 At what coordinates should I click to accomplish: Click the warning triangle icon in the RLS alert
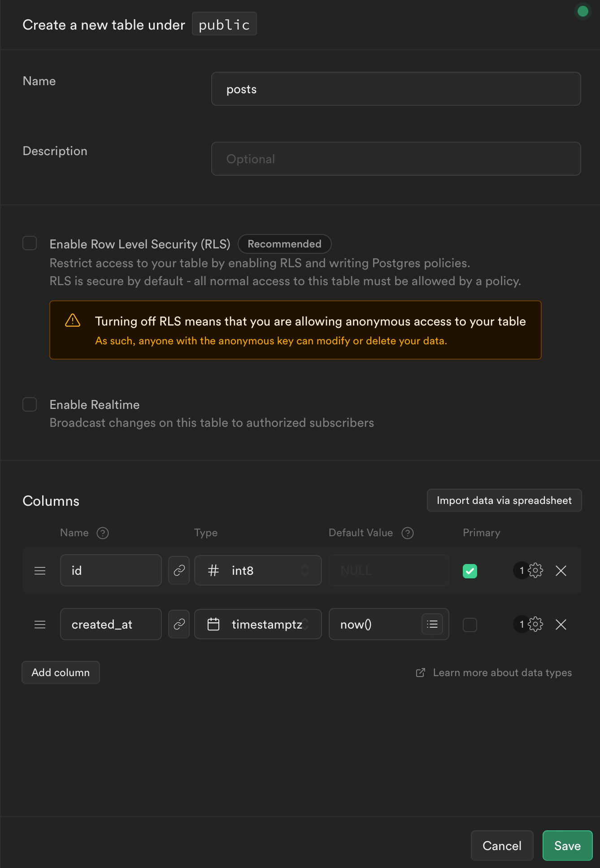[x=73, y=321]
